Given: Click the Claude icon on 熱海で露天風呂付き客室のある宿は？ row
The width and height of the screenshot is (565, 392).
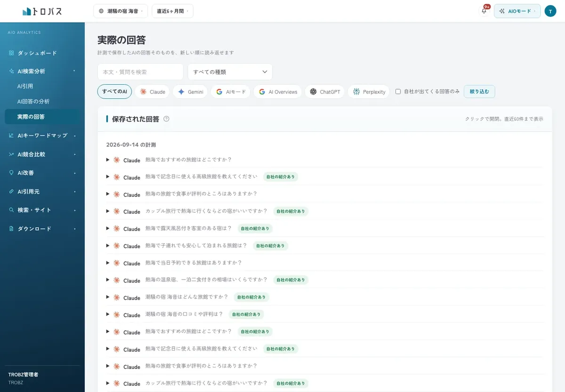Looking at the screenshot, I should tap(117, 229).
